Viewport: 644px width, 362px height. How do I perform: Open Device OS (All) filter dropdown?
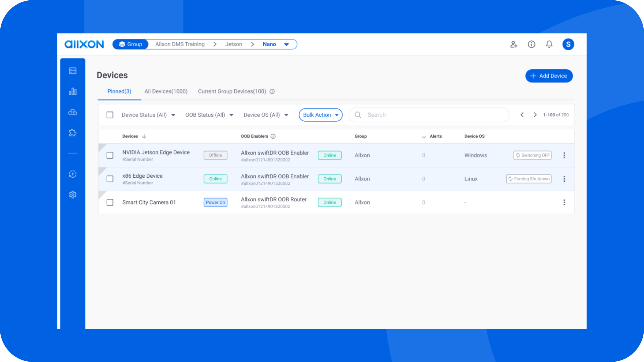click(266, 115)
